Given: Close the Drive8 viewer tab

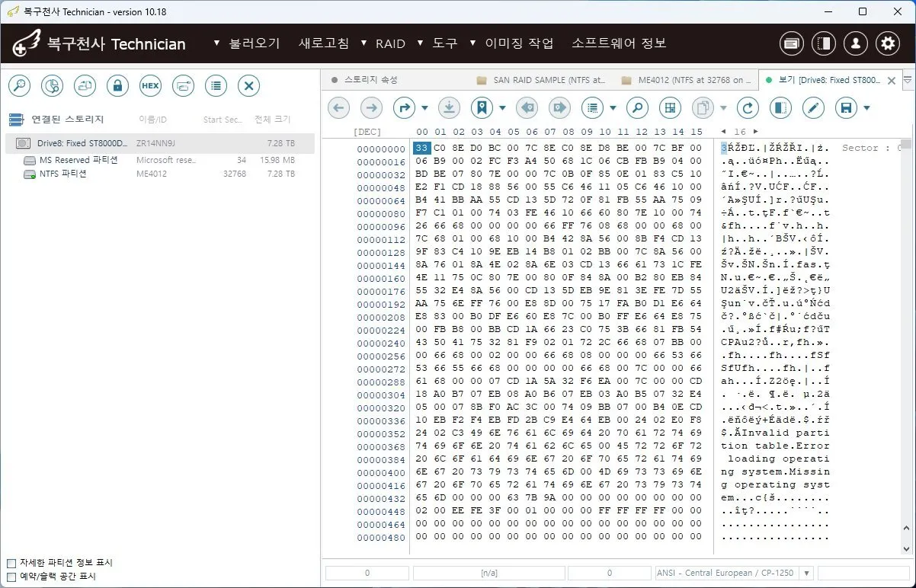Looking at the screenshot, I should (x=892, y=80).
